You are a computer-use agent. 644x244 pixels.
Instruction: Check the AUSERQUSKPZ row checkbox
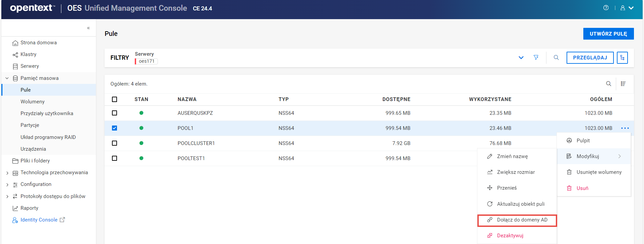click(115, 113)
